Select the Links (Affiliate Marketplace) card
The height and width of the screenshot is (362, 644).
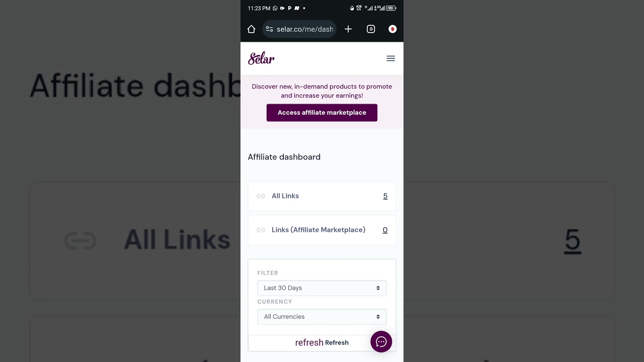pos(322,230)
